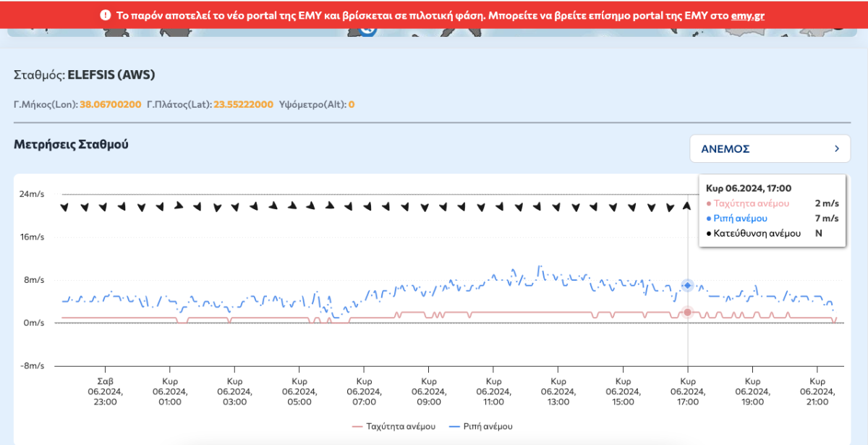Open the ΑΝΕΜΟΣ measurement selector
The height and width of the screenshot is (445, 868).
tap(769, 148)
